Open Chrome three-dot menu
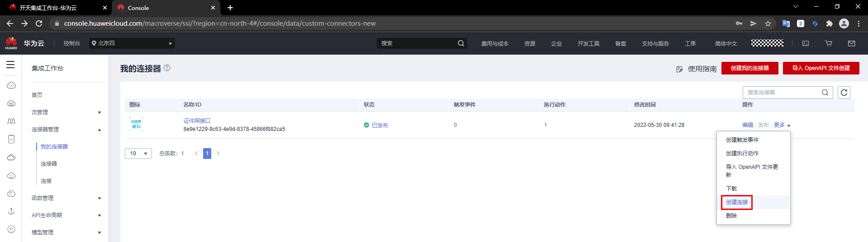 pyautogui.click(x=859, y=23)
